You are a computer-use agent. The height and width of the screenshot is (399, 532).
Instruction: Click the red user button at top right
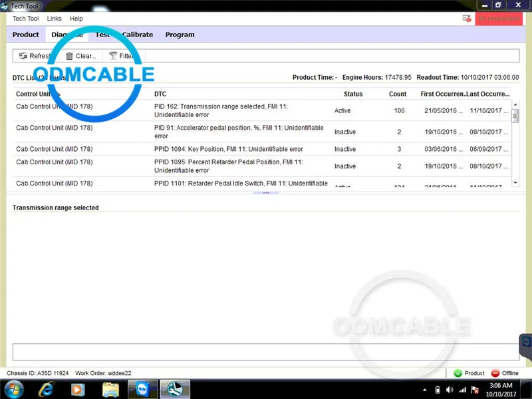pyautogui.click(x=499, y=19)
